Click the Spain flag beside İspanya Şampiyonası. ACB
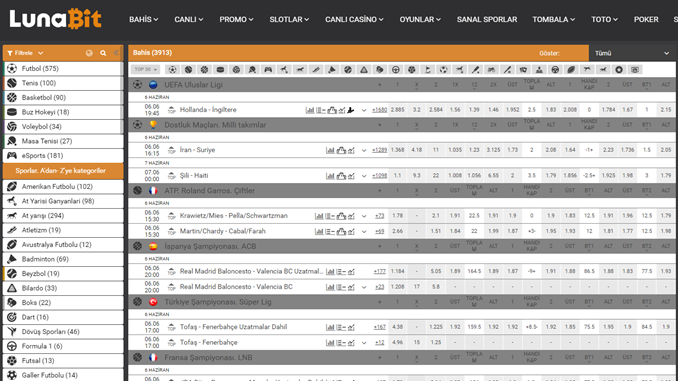678x381 pixels. [153, 247]
